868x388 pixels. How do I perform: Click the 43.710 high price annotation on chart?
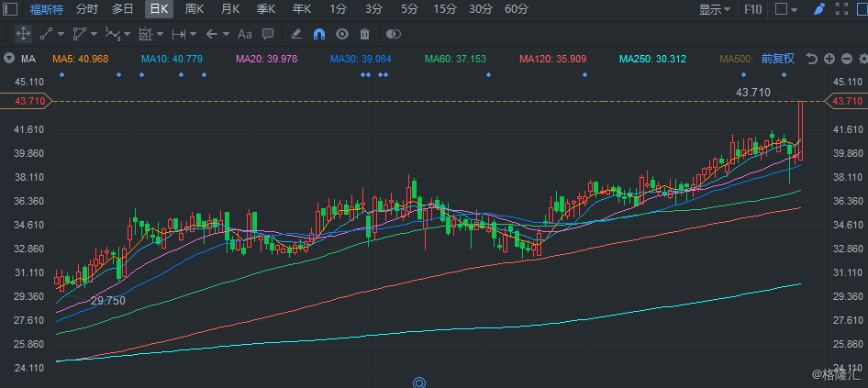753,93
